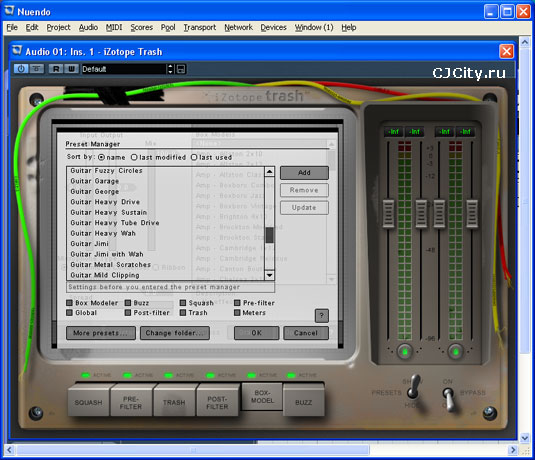The height and width of the screenshot is (460, 535).
Task: Click the Nuendo horizontal scrollbar thumb
Action: pyautogui.click(x=193, y=450)
